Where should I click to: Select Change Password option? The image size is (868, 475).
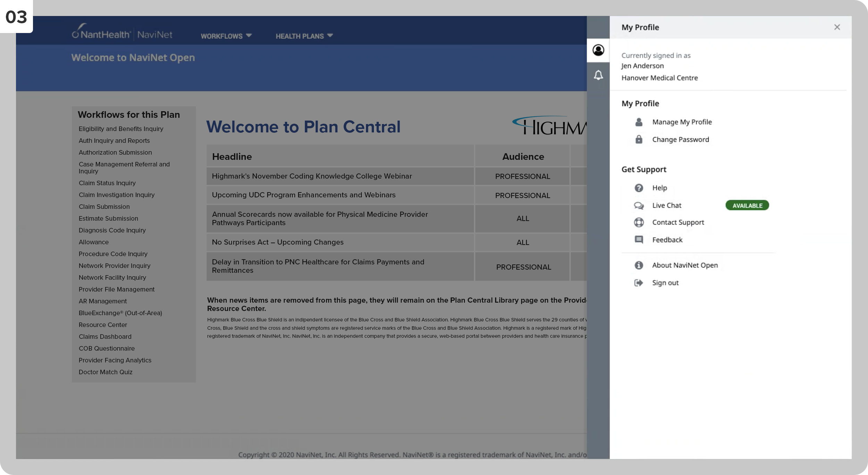(x=681, y=139)
